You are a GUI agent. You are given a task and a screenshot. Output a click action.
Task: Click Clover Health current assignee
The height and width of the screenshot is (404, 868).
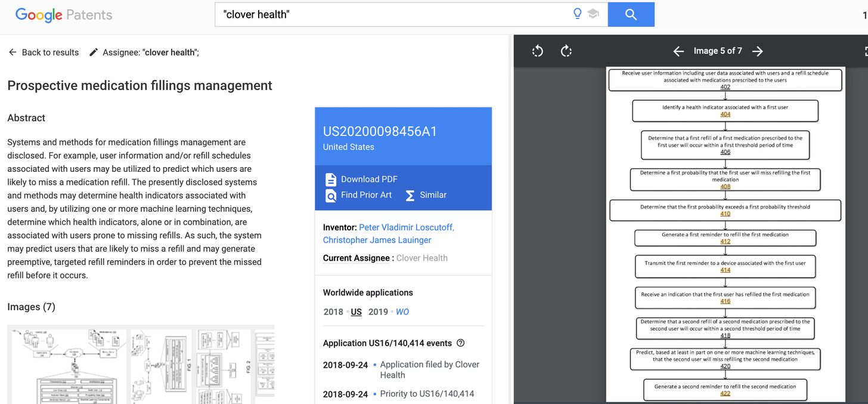point(422,258)
